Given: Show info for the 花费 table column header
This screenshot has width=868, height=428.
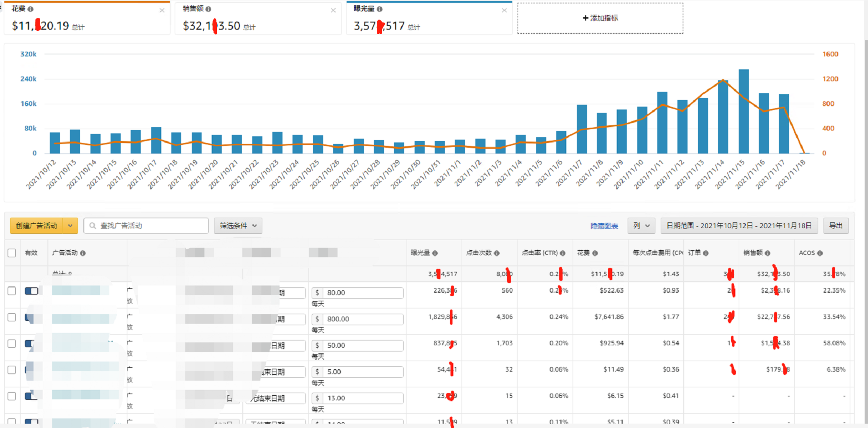Looking at the screenshot, I should (595, 253).
